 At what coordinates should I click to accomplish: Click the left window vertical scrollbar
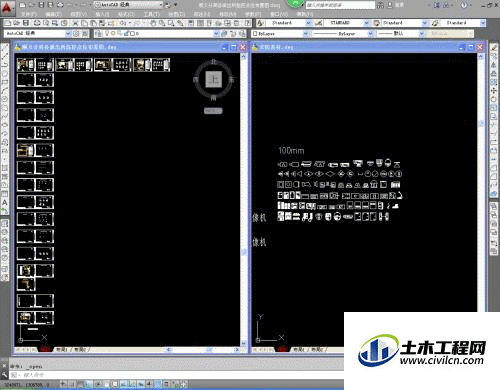[244, 200]
